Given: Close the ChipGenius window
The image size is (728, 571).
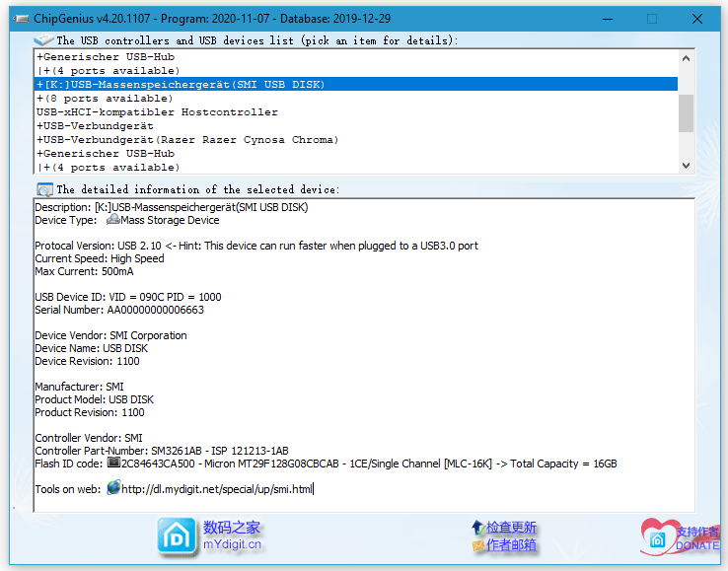Looking at the screenshot, I should 696,19.
